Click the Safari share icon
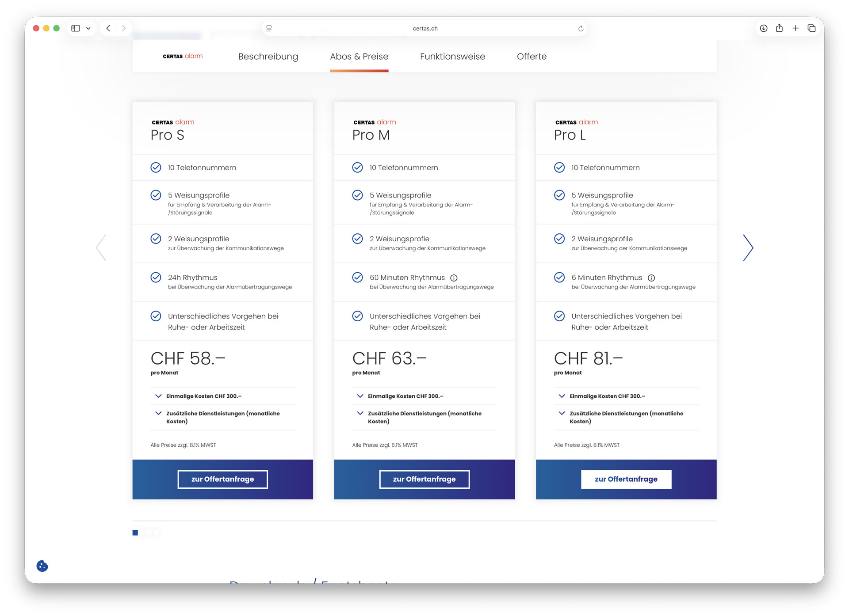This screenshot has height=616, width=849. [779, 28]
